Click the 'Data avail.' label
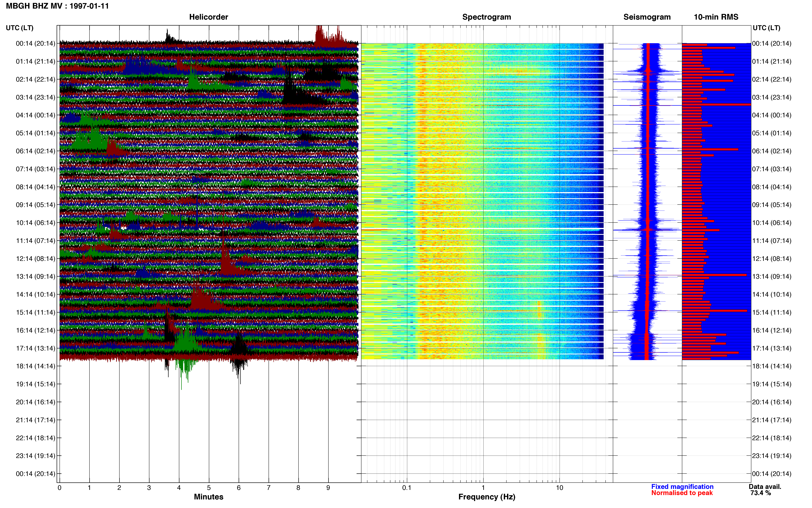Image resolution: width=812 pixels, height=508 pixels. [x=765, y=486]
